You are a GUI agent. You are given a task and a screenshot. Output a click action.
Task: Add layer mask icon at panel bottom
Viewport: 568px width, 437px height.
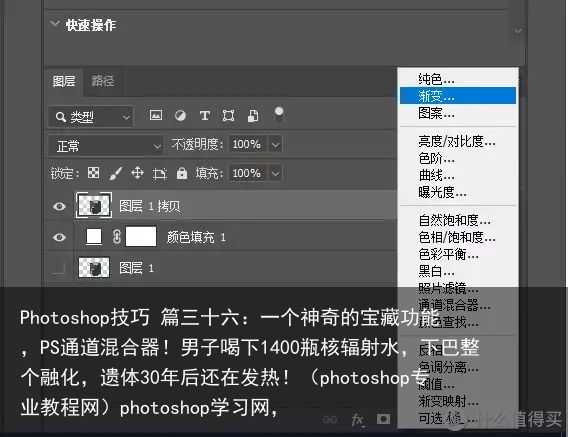tap(384, 419)
